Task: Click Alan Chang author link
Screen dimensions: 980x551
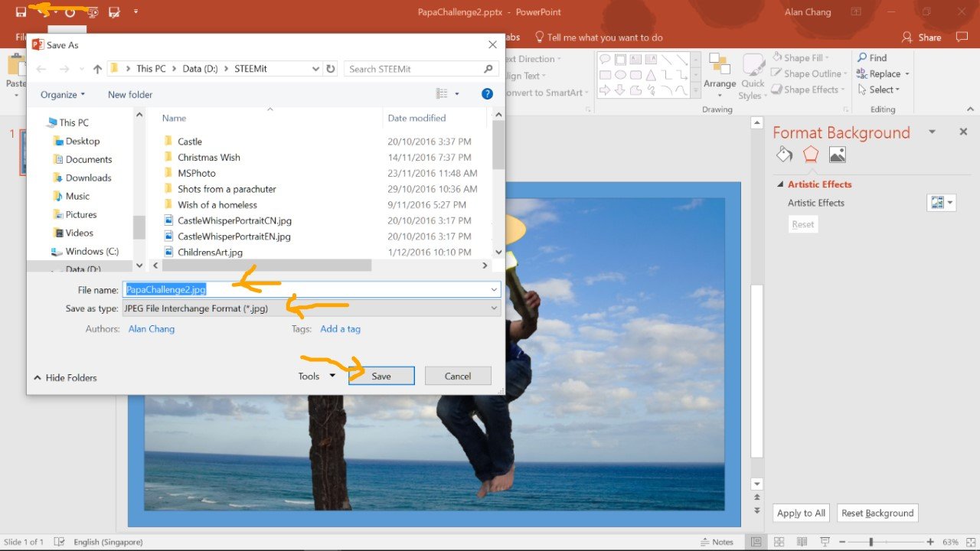Action: click(152, 329)
